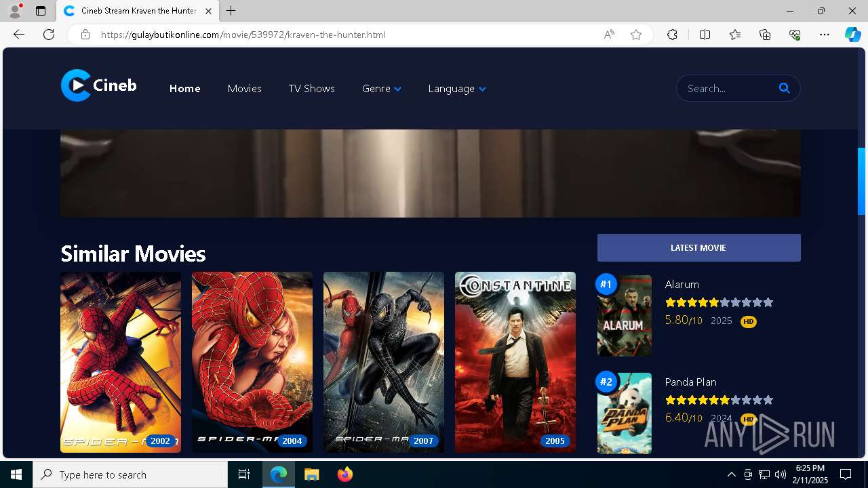Click the #1 rank badge
This screenshot has width=868, height=488.
click(606, 284)
